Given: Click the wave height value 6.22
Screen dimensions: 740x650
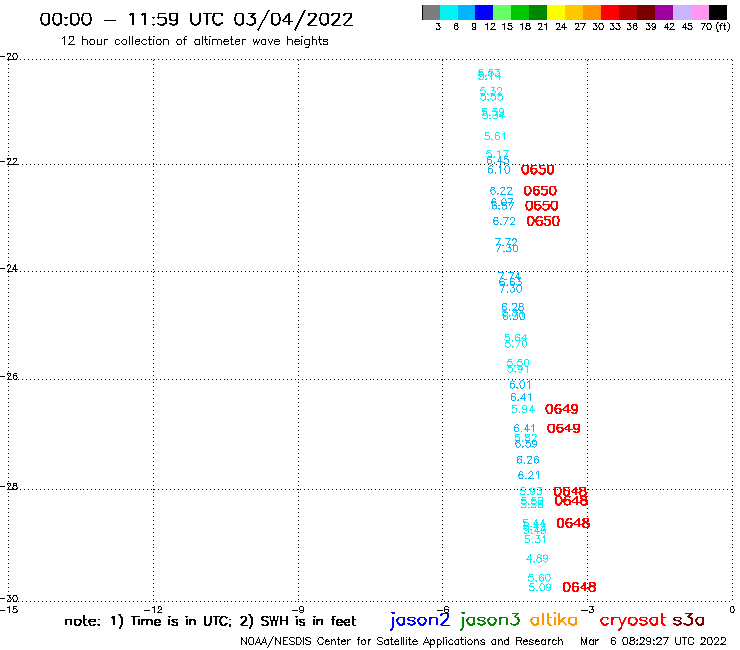Looking at the screenshot, I should tap(501, 191).
